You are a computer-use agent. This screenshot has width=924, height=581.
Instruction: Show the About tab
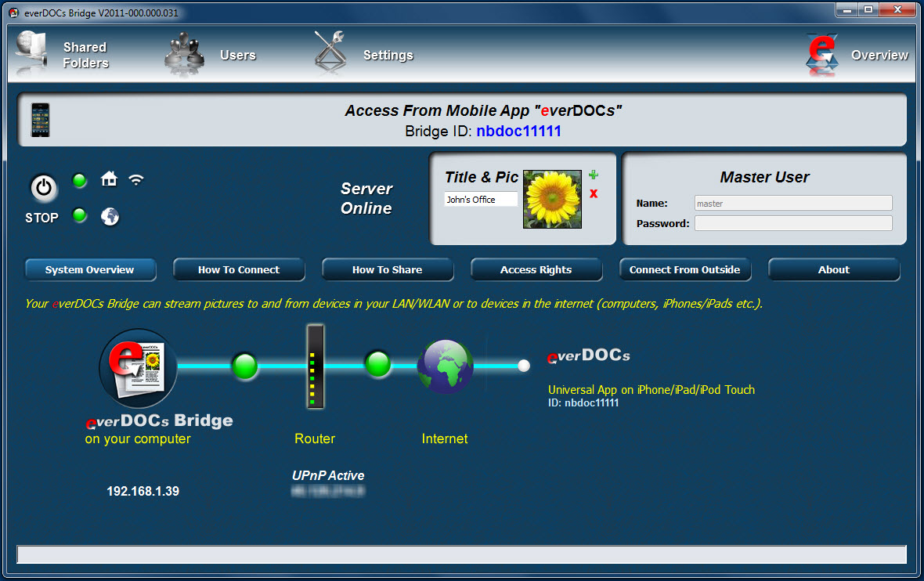[834, 270]
